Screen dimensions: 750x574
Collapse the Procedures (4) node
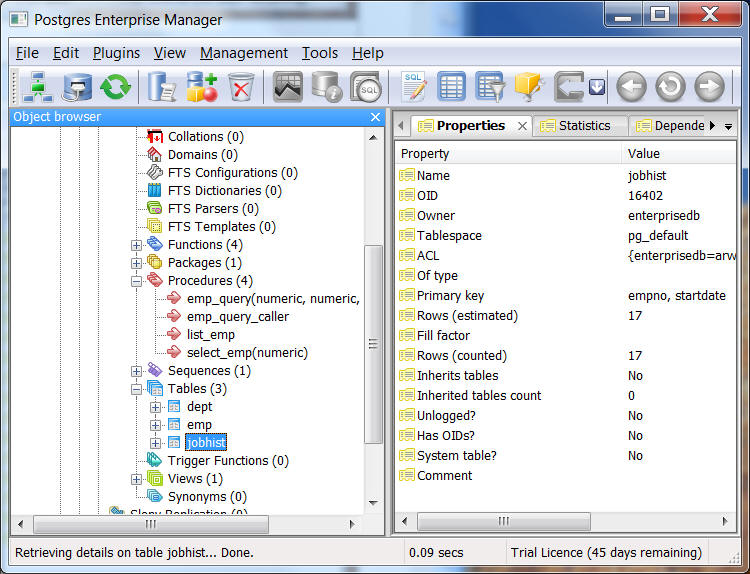(136, 281)
